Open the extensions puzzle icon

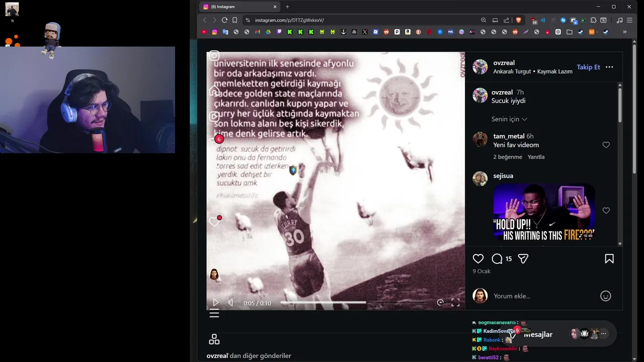[594, 20]
